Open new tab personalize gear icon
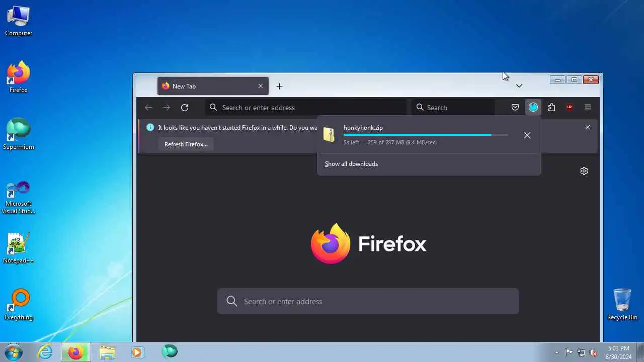Image resolution: width=644 pixels, height=362 pixels. coord(584,171)
